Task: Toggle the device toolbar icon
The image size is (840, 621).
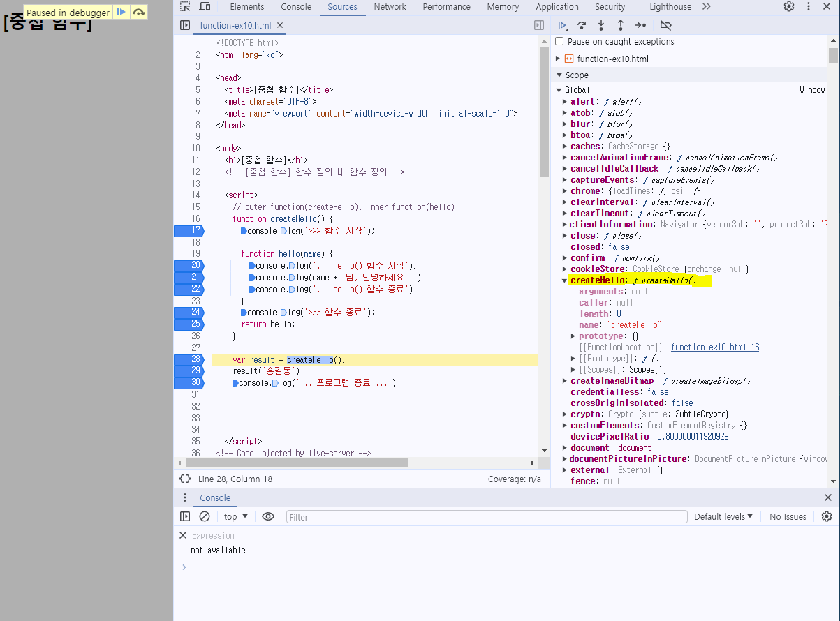Action: click(x=205, y=7)
